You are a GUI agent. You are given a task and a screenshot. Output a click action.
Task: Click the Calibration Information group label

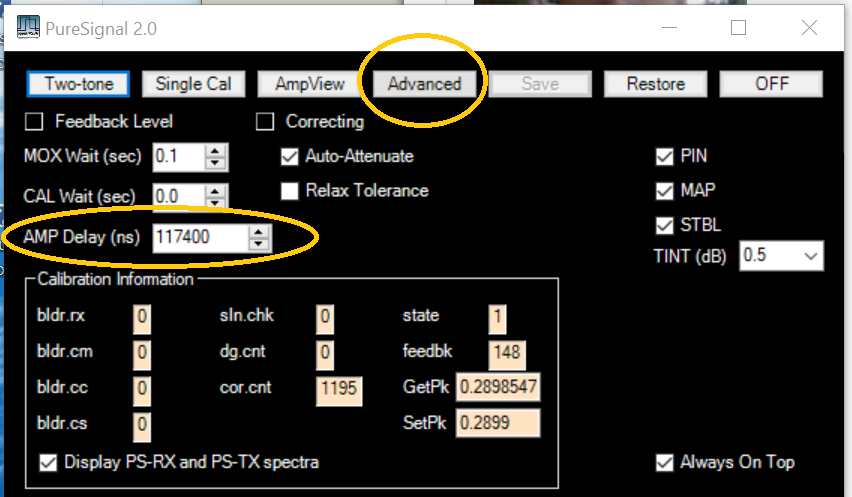pyautogui.click(x=115, y=279)
